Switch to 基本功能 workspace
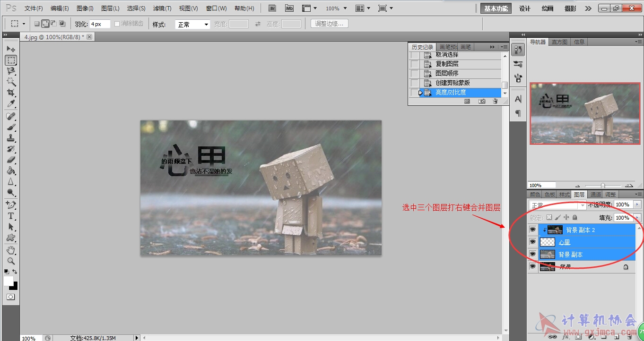This screenshot has height=341, width=644. pyautogui.click(x=496, y=9)
